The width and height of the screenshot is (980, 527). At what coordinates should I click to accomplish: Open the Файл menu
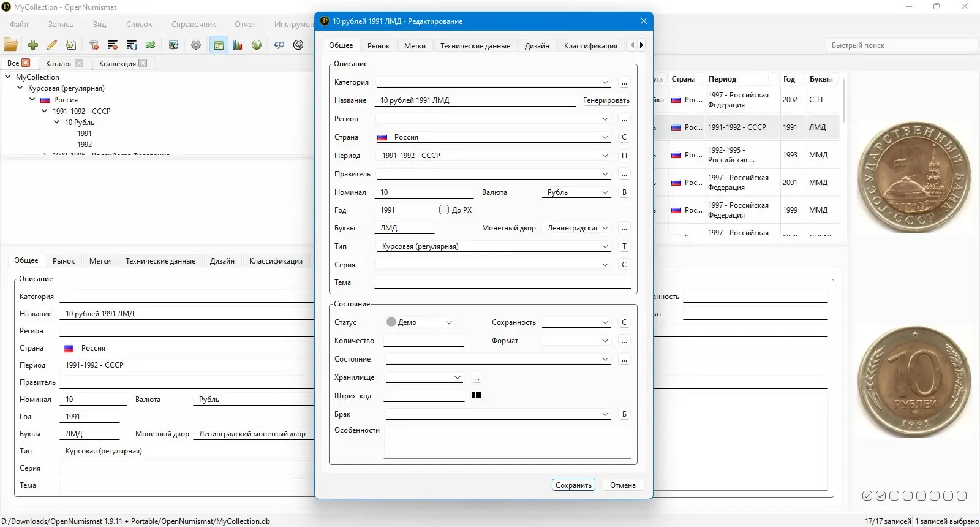[x=19, y=25]
